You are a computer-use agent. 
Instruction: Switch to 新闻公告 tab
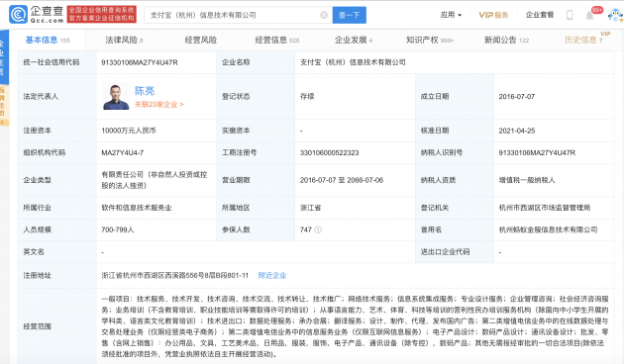point(506,40)
